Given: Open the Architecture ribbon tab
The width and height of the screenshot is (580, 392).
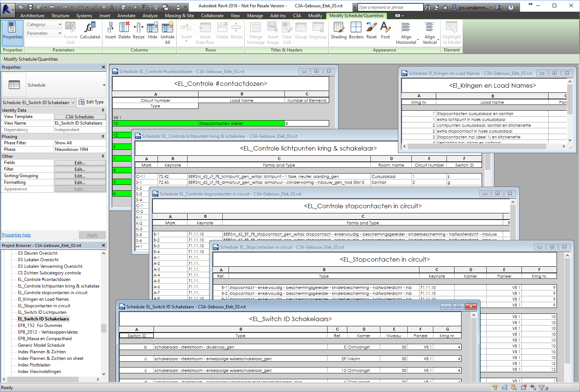Looking at the screenshot, I should click(x=32, y=16).
